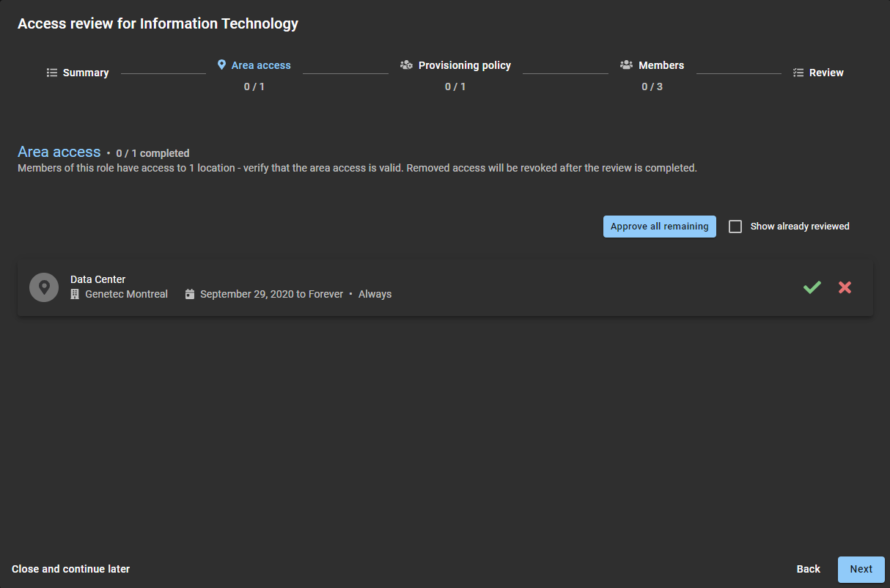Click the building icon beside Genetec Montreal
The height and width of the screenshot is (588, 890).
[x=75, y=294]
